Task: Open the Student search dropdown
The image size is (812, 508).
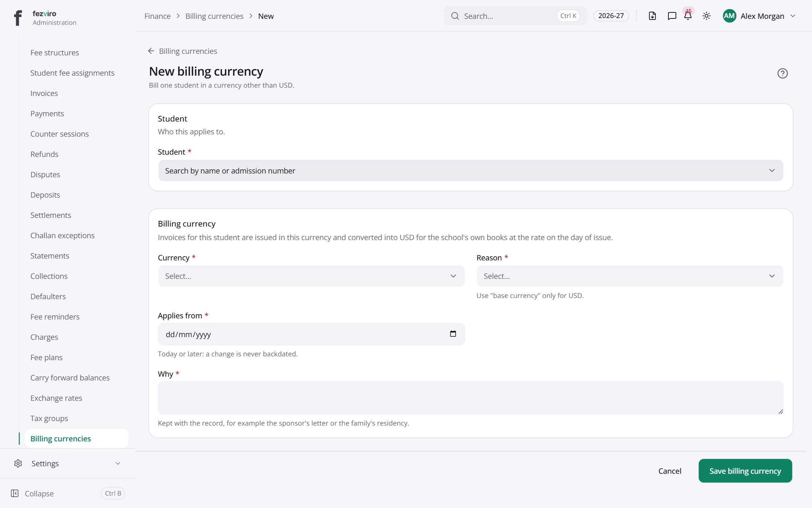Action: (471, 170)
